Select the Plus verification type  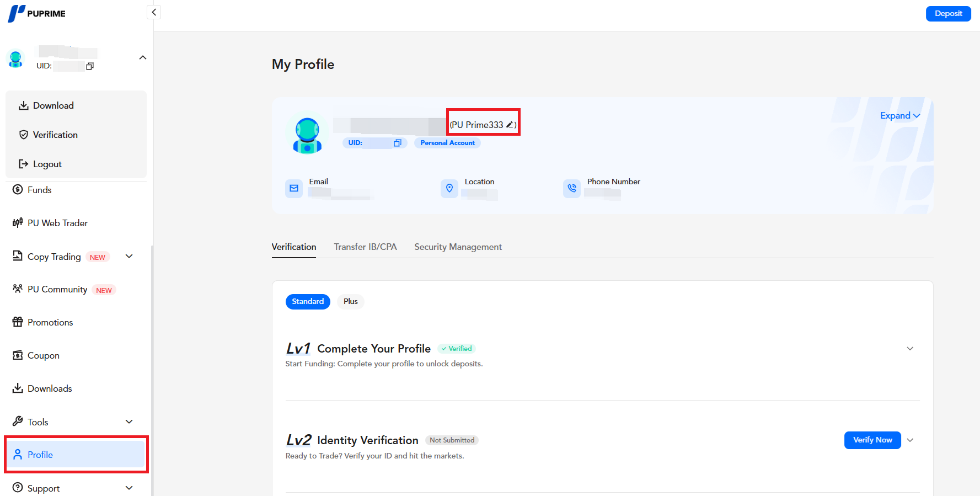point(351,302)
